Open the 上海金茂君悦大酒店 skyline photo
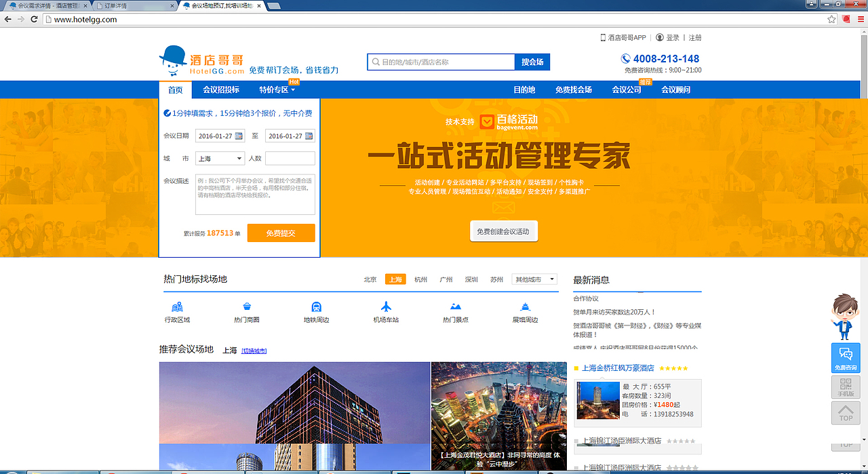 pyautogui.click(x=499, y=416)
